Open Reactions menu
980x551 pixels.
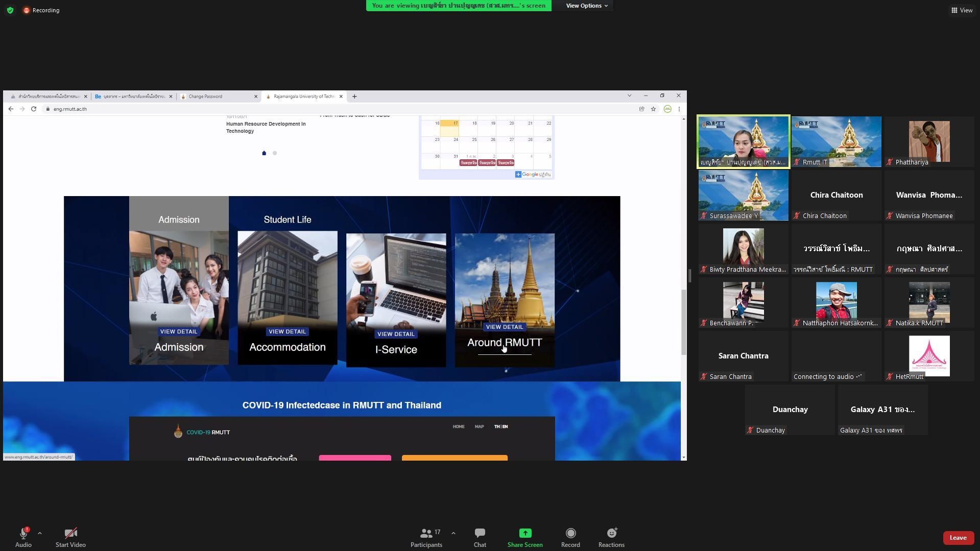[x=611, y=538]
